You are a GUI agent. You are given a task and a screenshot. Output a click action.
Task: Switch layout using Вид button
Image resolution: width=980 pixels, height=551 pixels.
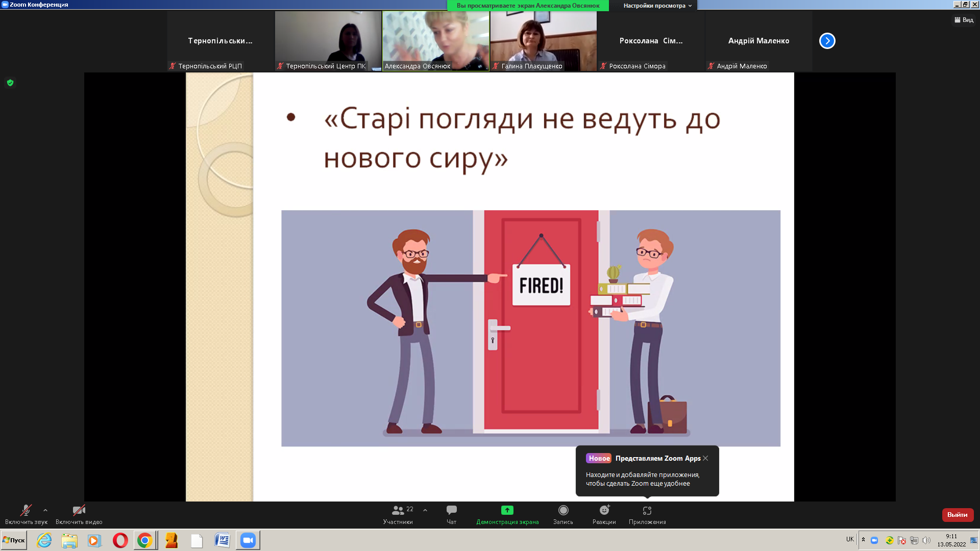tap(964, 20)
